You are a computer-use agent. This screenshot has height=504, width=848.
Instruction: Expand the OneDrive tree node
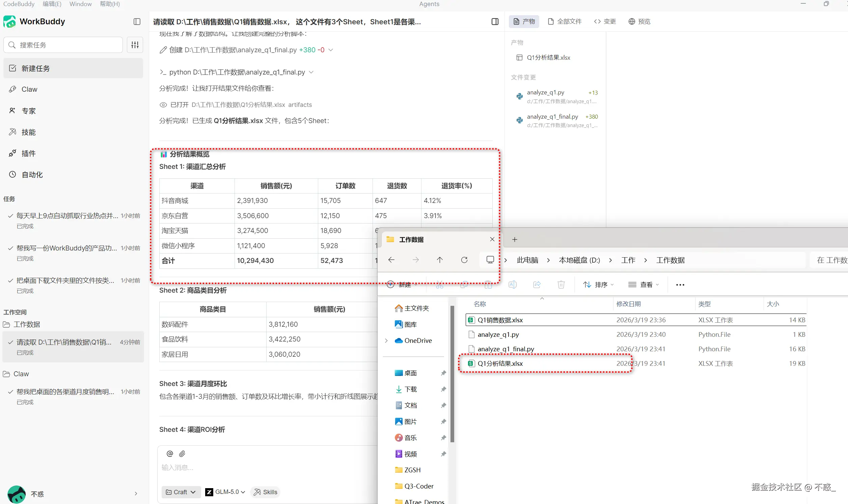click(x=386, y=340)
